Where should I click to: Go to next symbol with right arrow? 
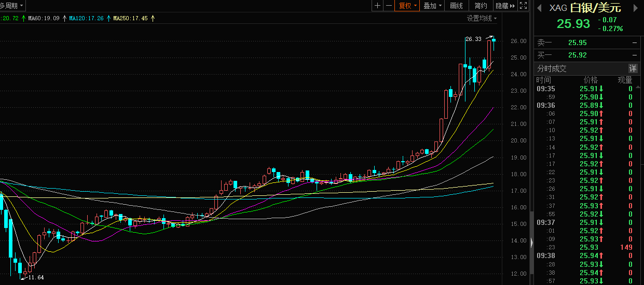pos(633,7)
